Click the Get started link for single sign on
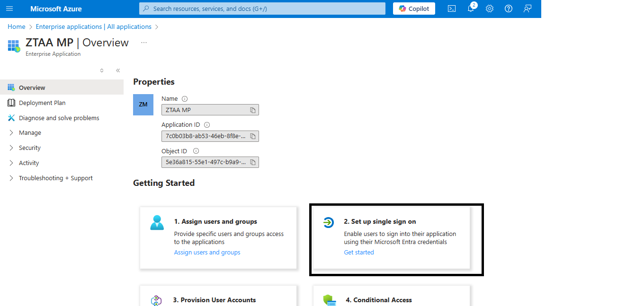The height and width of the screenshot is (306, 644). (x=359, y=253)
